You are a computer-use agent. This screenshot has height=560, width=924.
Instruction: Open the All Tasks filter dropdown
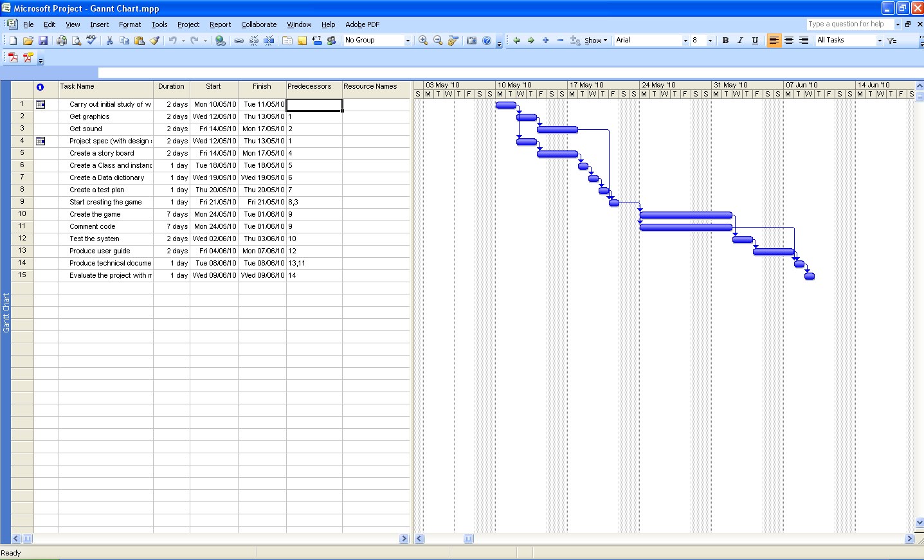point(880,40)
